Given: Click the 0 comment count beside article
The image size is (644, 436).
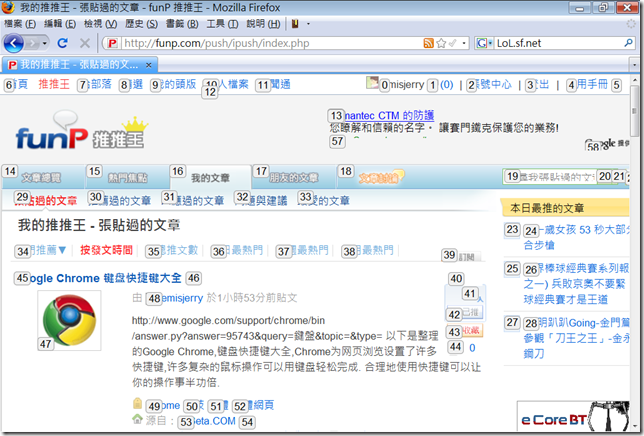Looking at the screenshot, I should pos(472,348).
